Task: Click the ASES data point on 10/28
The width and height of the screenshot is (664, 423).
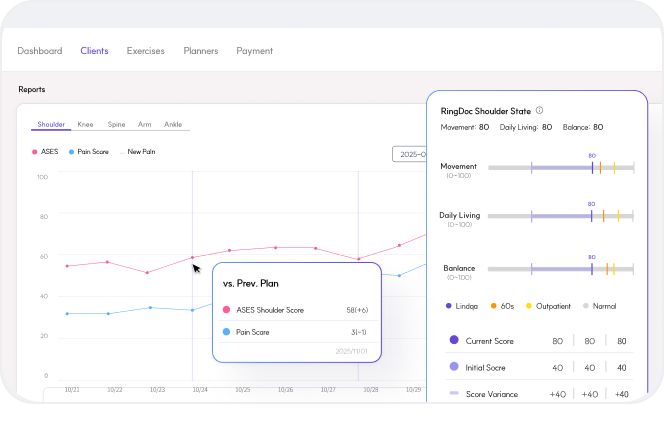Action: 359,259
